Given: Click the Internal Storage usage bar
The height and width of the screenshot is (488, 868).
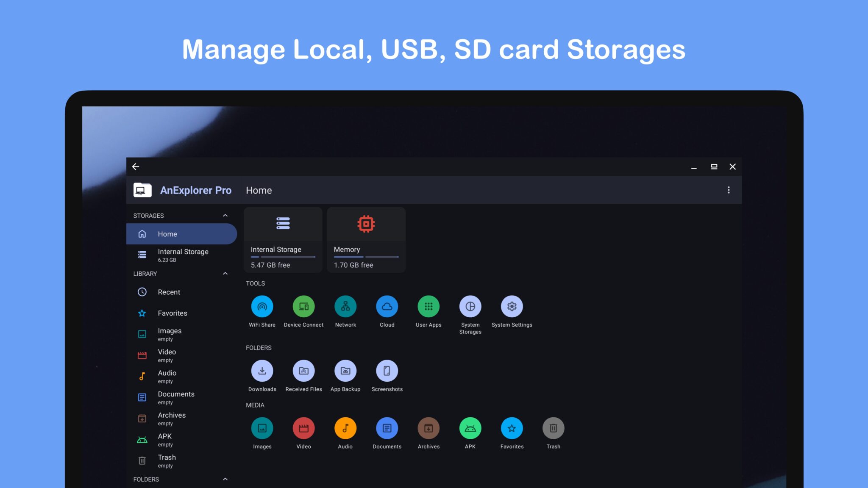Looking at the screenshot, I should pos(283,257).
